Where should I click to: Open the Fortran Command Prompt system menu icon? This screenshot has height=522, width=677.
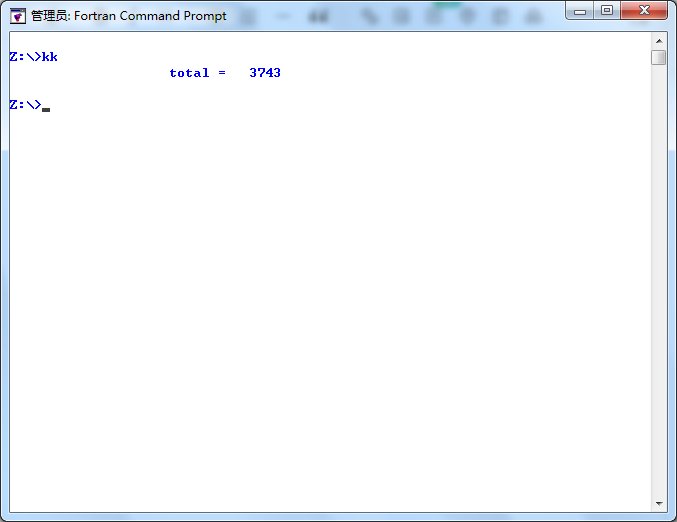(x=17, y=15)
